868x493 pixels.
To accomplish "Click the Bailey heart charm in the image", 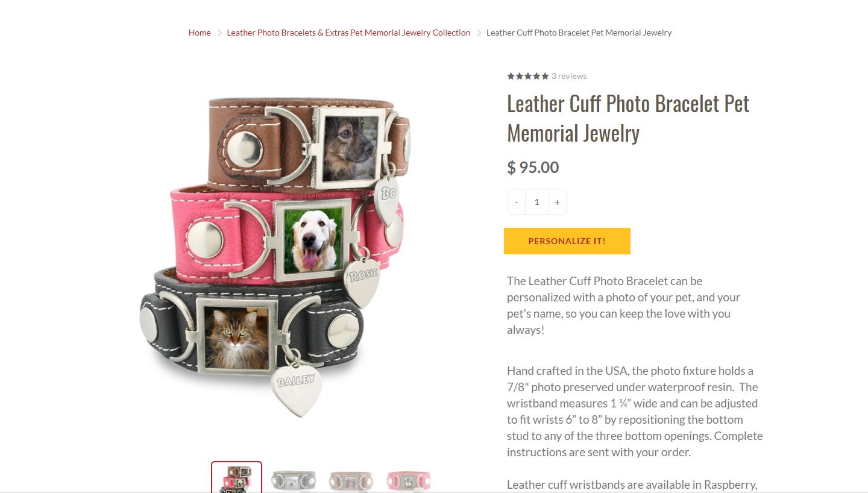I will (295, 389).
